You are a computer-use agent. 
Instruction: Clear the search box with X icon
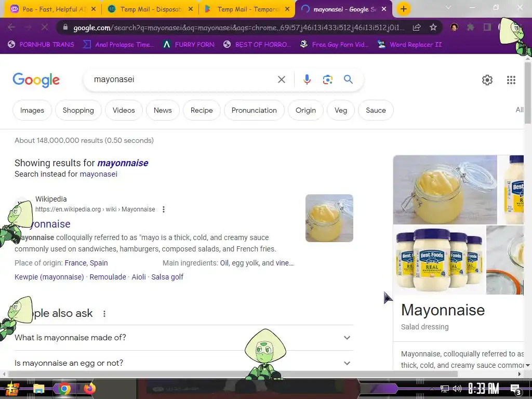pyautogui.click(x=281, y=79)
